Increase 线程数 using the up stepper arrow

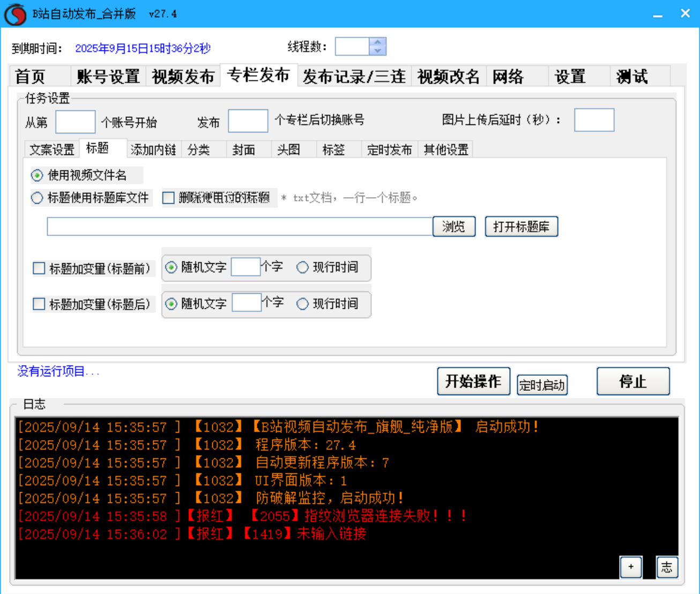[x=377, y=43]
